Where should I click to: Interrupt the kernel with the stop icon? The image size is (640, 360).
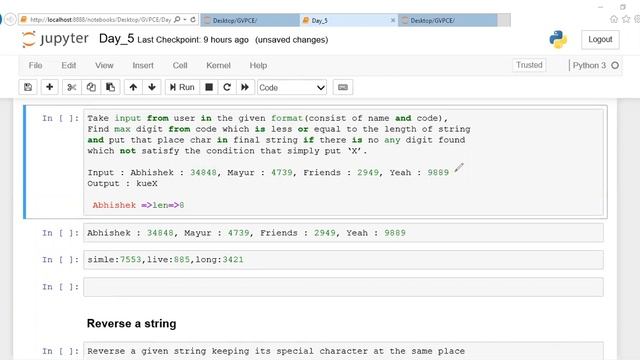point(209,87)
